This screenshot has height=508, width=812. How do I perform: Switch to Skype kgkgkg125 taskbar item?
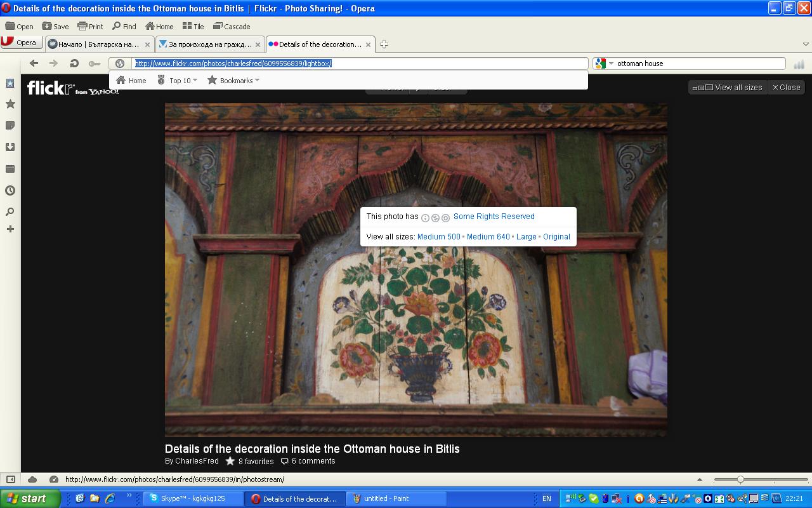pos(193,498)
